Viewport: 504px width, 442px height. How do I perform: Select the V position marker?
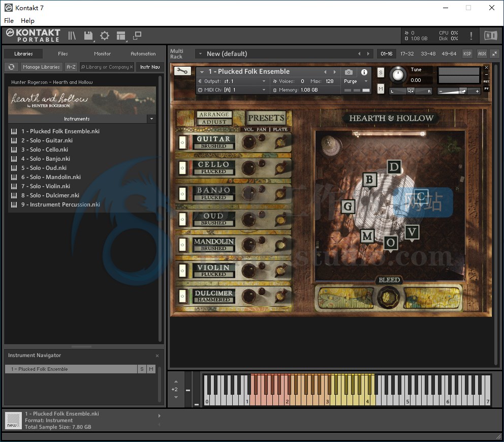coord(412,232)
